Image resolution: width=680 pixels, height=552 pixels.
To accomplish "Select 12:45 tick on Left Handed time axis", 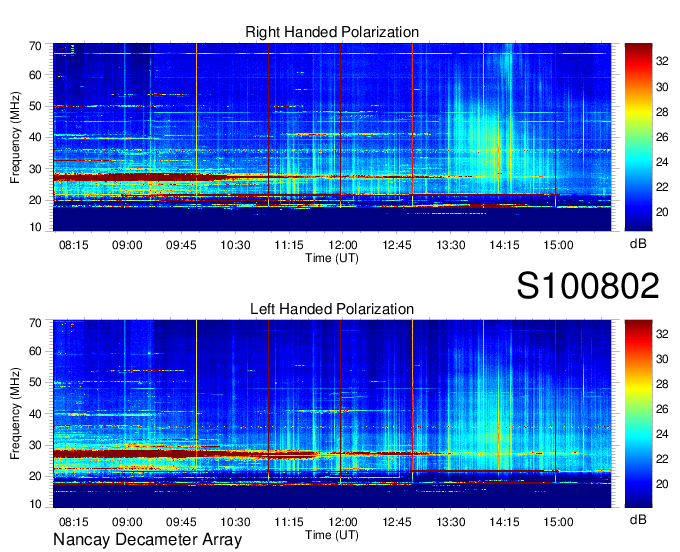I will click(x=396, y=522).
